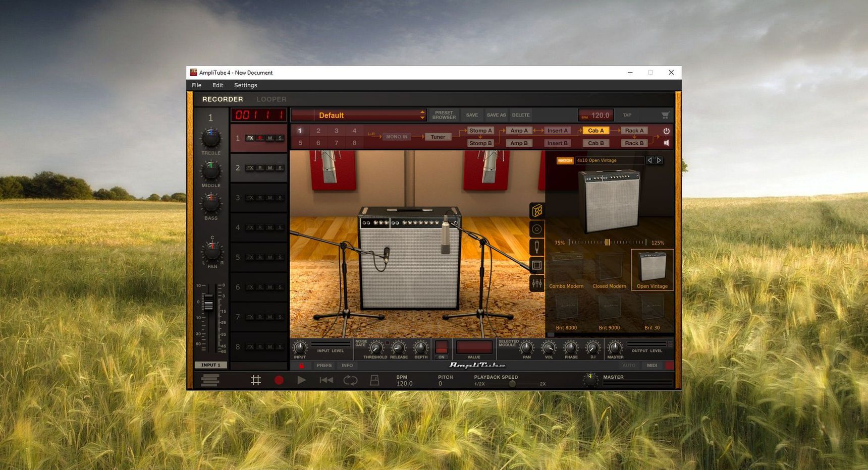Click the INPUT 1 selector
The width and height of the screenshot is (868, 470).
coord(210,365)
